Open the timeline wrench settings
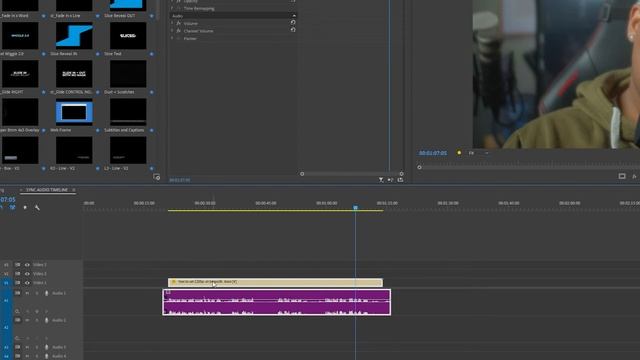Viewport: 640px width, 360px height. click(x=37, y=208)
